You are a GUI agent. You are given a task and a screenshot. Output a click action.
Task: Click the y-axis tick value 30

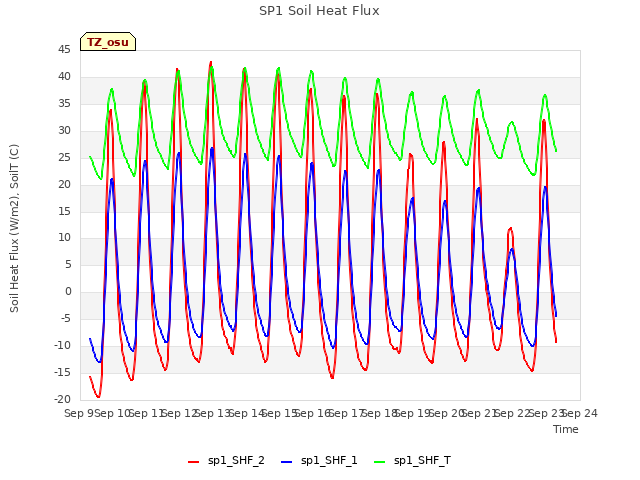[64, 130]
